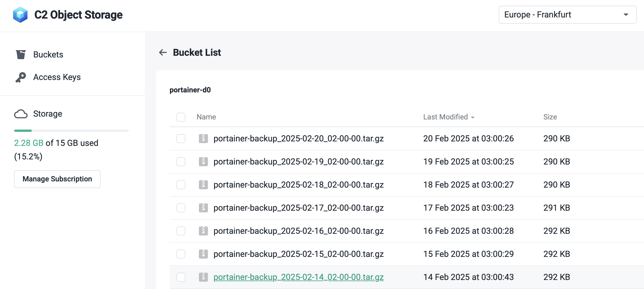Click the Manage Subscription button
644x289 pixels.
coord(57,179)
